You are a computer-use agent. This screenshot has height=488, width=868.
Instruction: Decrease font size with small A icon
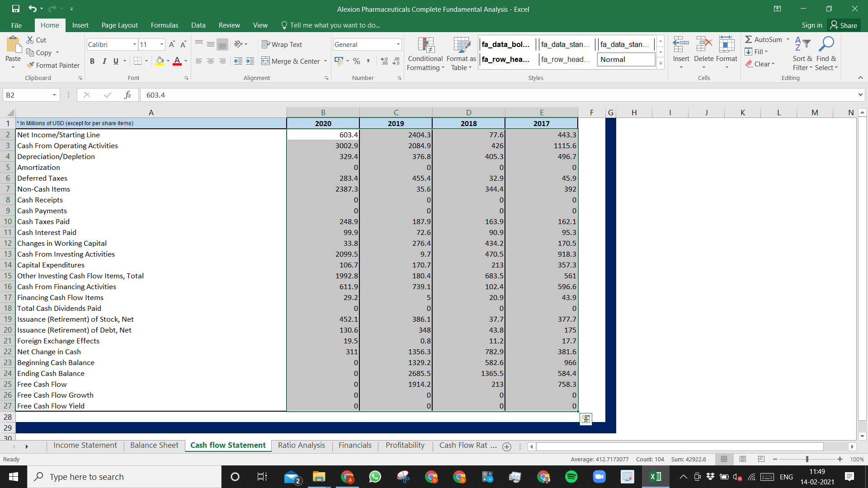(x=183, y=44)
